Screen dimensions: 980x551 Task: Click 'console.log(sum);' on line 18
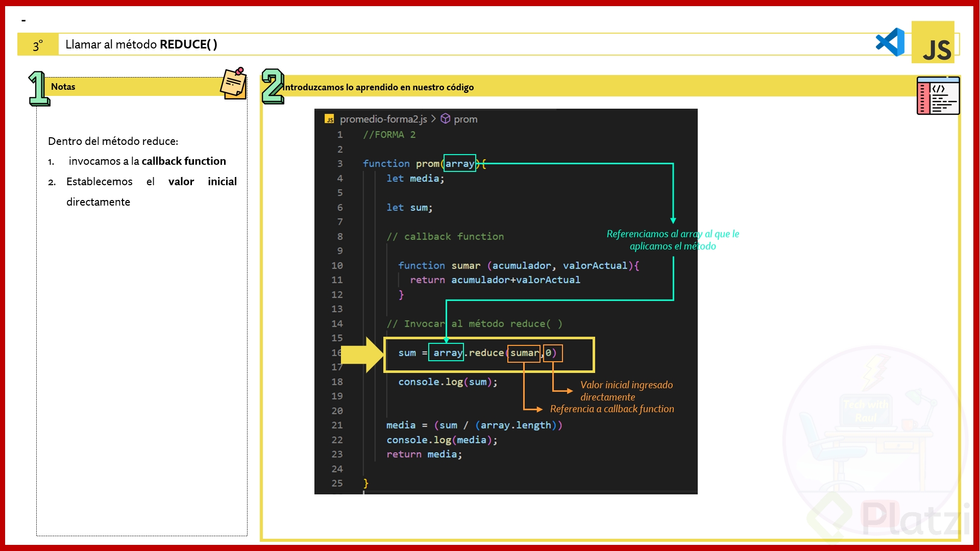[448, 382]
